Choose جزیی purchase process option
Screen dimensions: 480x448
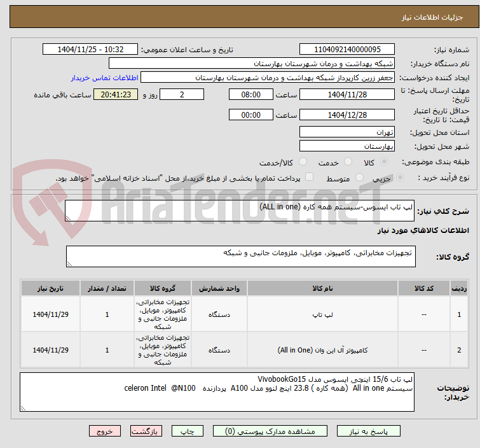coord(400,178)
